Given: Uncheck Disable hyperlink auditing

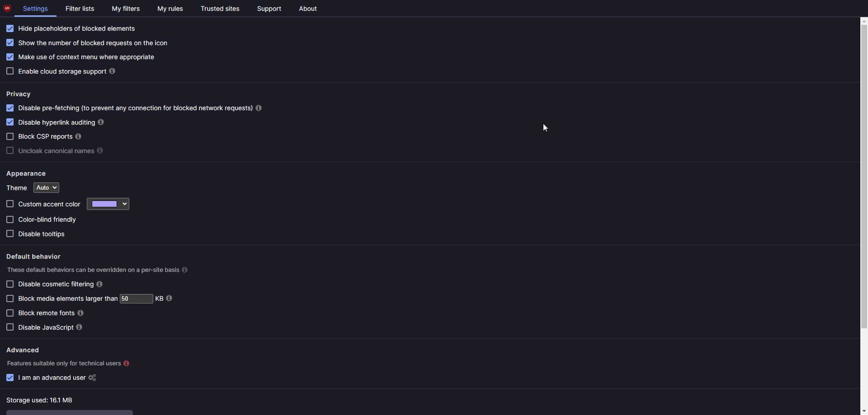Looking at the screenshot, I should click(x=10, y=122).
